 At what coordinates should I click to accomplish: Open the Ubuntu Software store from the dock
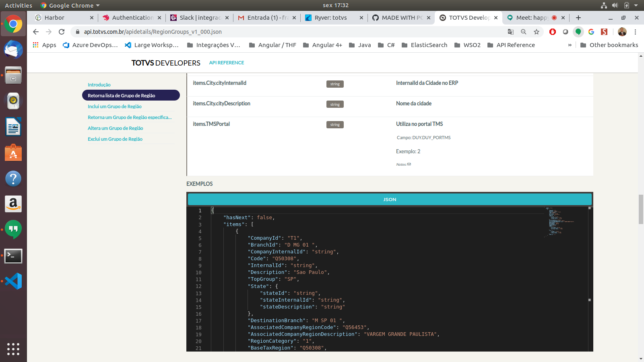(x=13, y=153)
